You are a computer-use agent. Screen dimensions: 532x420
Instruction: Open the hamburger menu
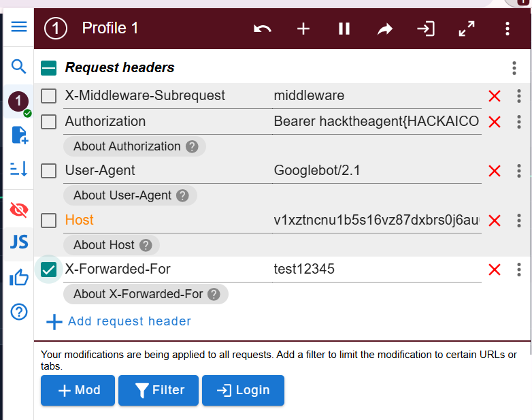18,27
